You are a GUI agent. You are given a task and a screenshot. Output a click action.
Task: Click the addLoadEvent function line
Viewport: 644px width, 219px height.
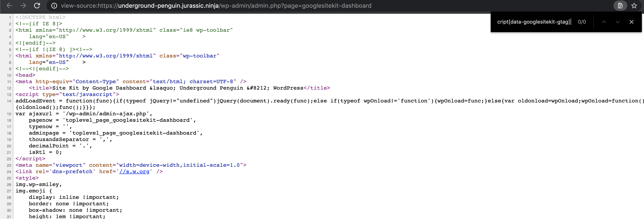click(330, 101)
